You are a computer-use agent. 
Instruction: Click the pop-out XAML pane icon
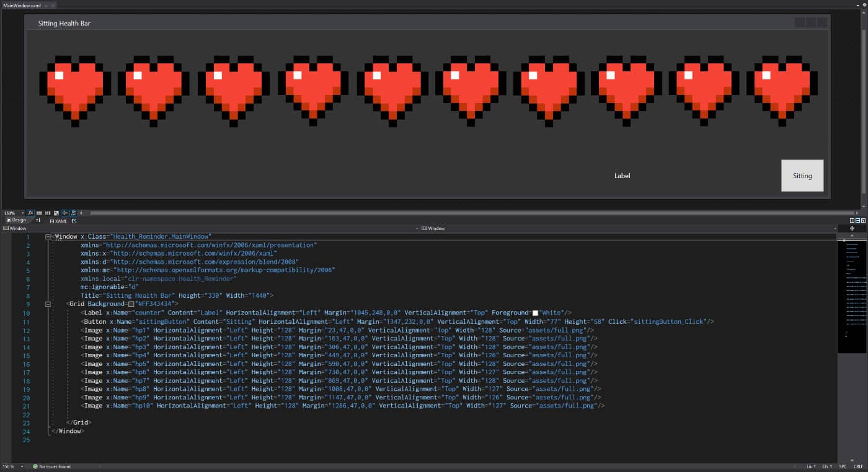pyautogui.click(x=74, y=221)
